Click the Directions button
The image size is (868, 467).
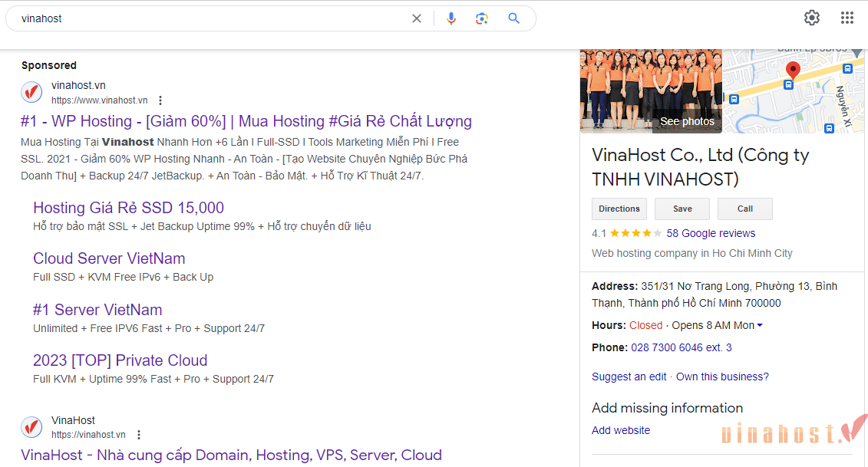coord(619,209)
